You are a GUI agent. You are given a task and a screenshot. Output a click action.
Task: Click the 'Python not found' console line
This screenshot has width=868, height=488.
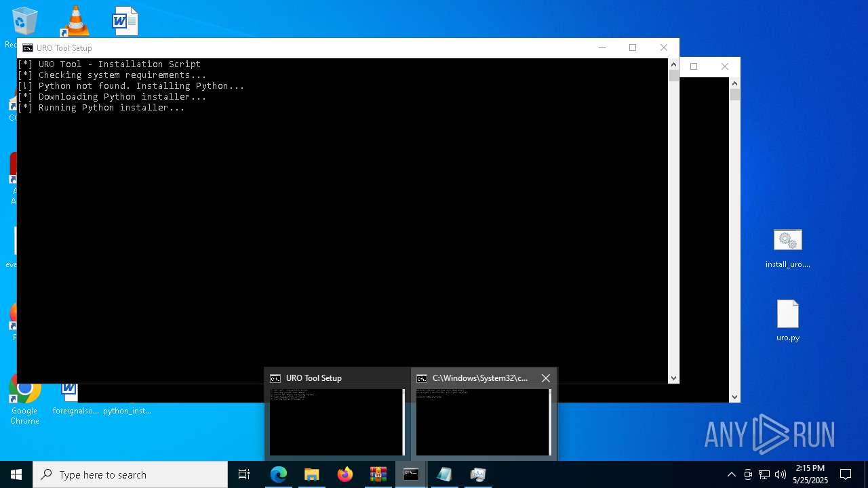[131, 86]
